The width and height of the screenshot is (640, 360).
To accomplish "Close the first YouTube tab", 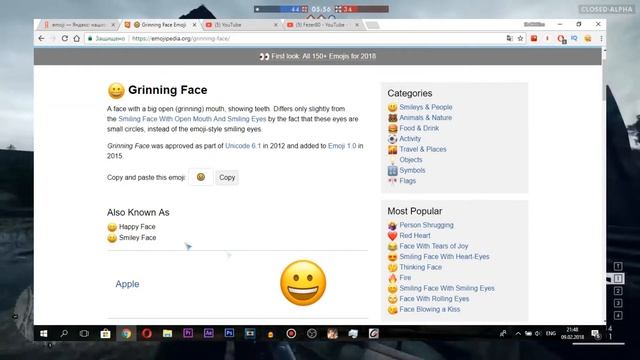I will (276, 25).
